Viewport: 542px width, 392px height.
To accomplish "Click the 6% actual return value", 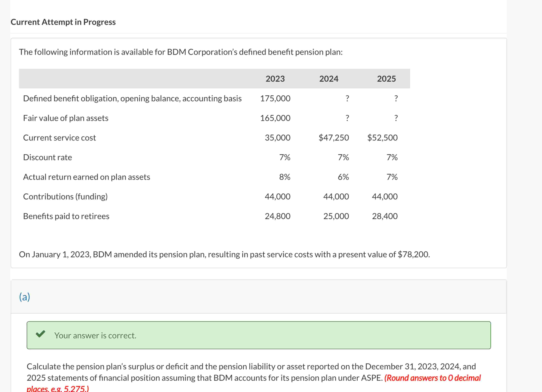I will coord(343,177).
